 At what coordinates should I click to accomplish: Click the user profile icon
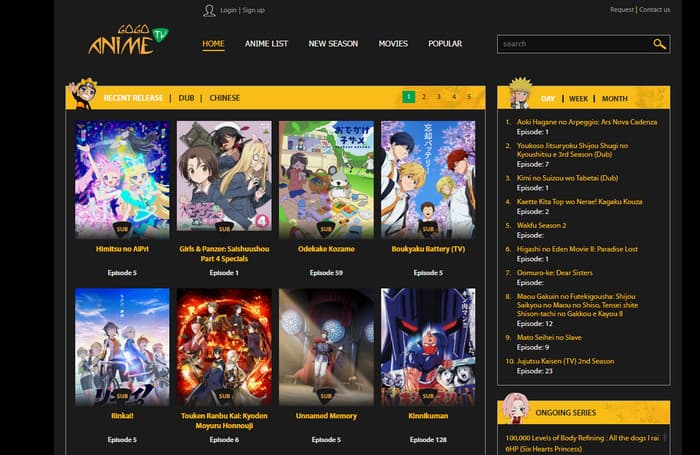tap(209, 10)
